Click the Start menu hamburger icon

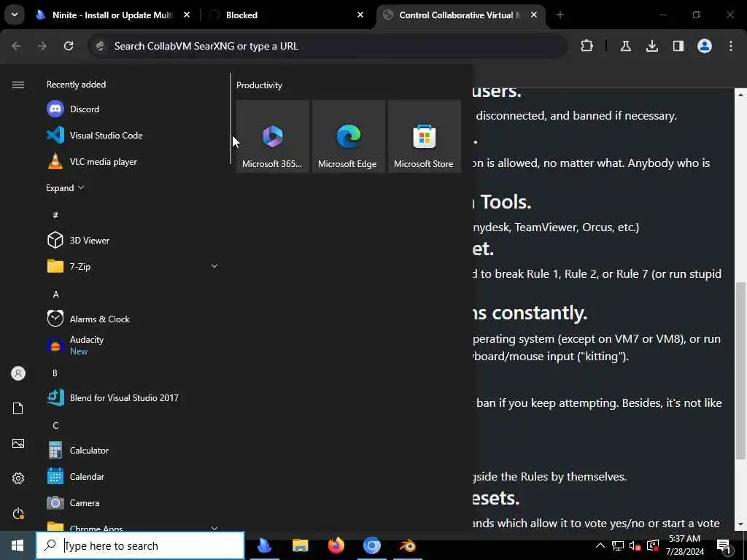pos(18,85)
